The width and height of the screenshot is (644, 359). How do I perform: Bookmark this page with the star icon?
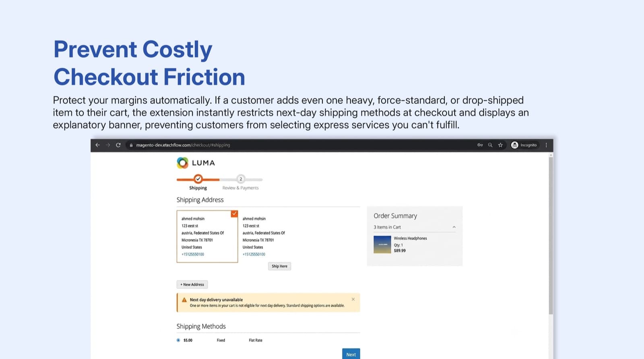click(x=500, y=145)
